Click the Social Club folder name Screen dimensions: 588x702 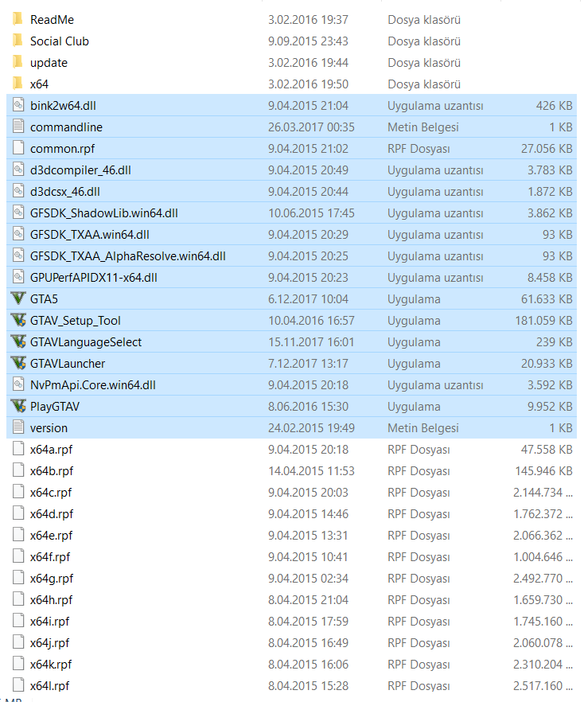click(x=60, y=41)
